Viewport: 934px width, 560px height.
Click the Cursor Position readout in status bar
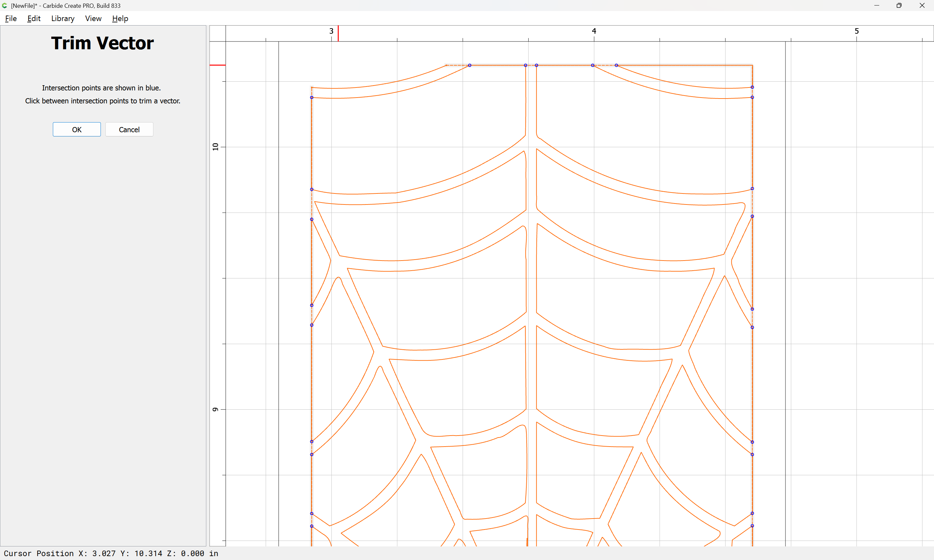[x=111, y=553]
